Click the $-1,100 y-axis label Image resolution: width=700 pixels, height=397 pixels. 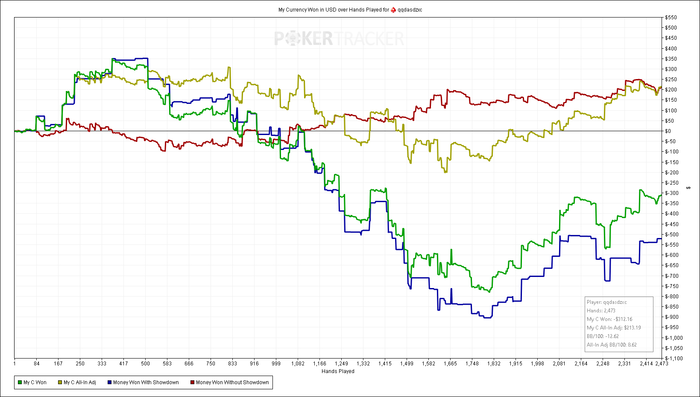tap(674, 358)
